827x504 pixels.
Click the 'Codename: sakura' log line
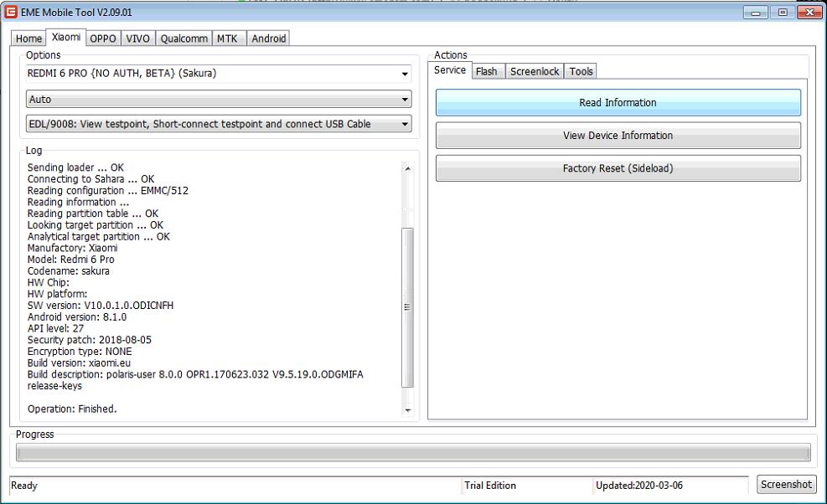coord(69,271)
